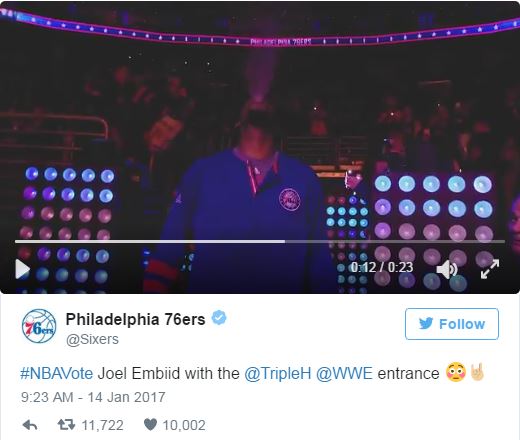Screen dimensions: 520x440
Task: Like the tweet with heart icon
Action: (x=150, y=424)
